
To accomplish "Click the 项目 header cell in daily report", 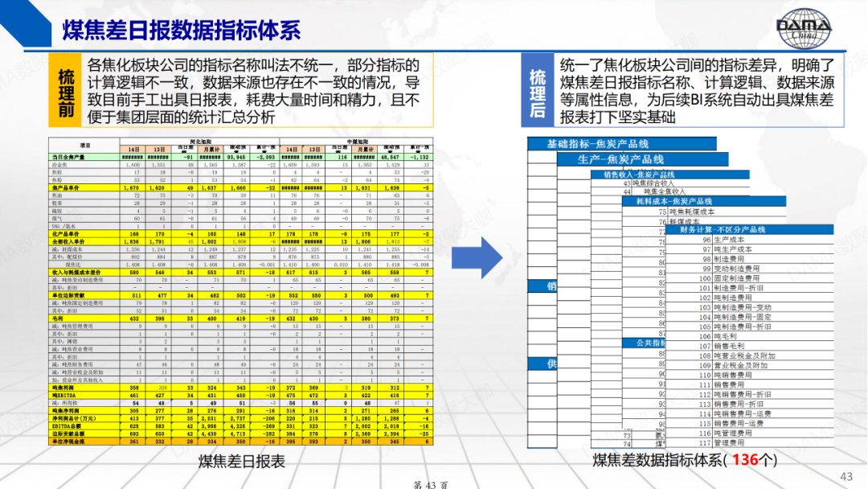I will pyautogui.click(x=84, y=145).
